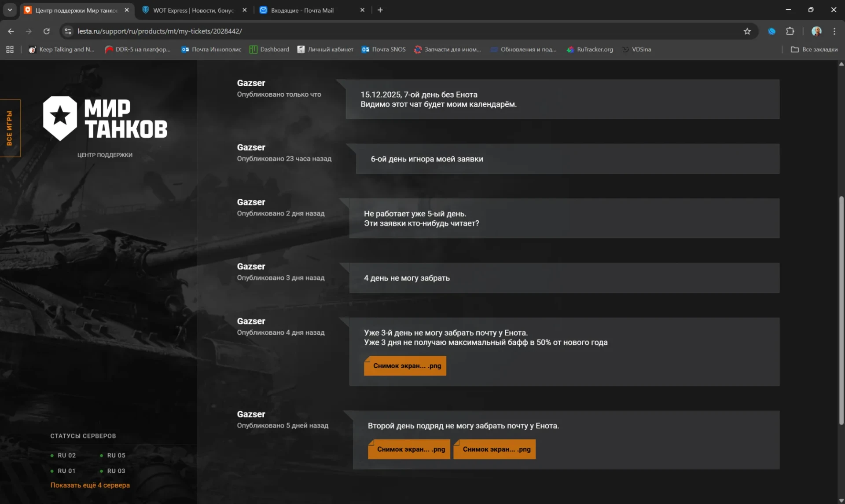Reload the support page
Image resolution: width=845 pixels, height=504 pixels.
46,31
